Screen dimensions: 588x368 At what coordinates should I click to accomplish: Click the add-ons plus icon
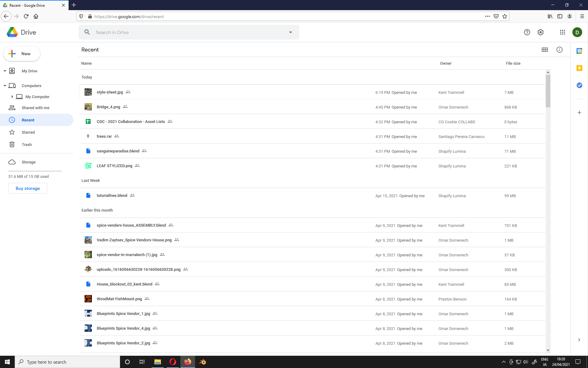point(579,113)
